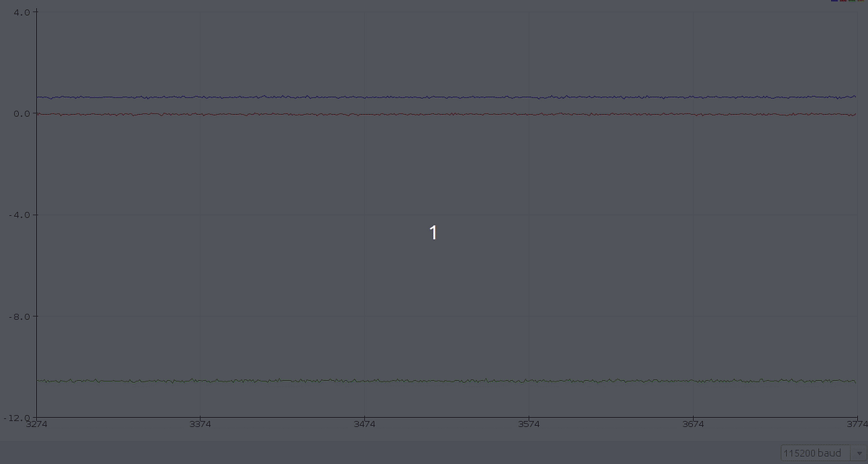868x464 pixels.
Task: Click the vertical gridline at 3474
Action: click(365, 217)
